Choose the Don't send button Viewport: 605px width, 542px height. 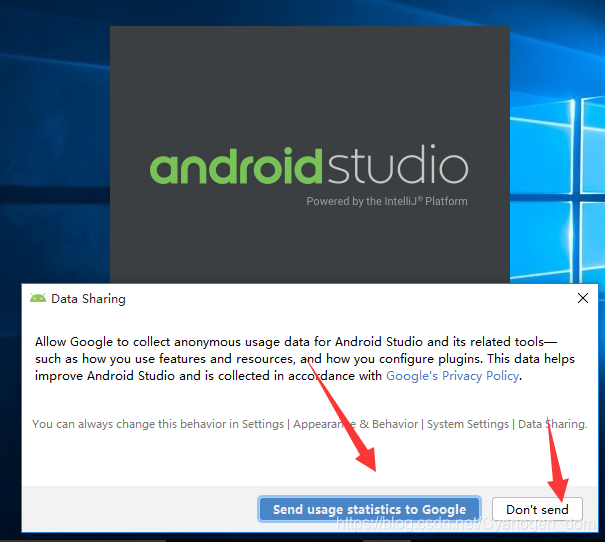[537, 509]
